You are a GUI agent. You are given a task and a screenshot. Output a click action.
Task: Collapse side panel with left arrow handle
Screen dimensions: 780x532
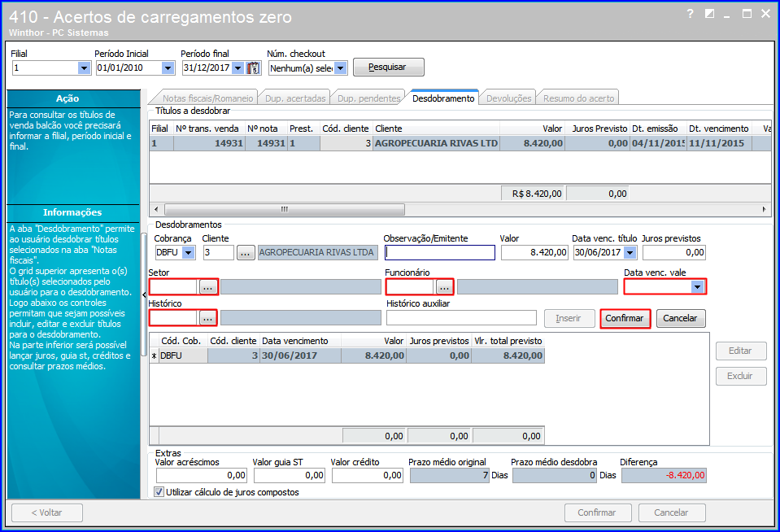click(x=144, y=294)
